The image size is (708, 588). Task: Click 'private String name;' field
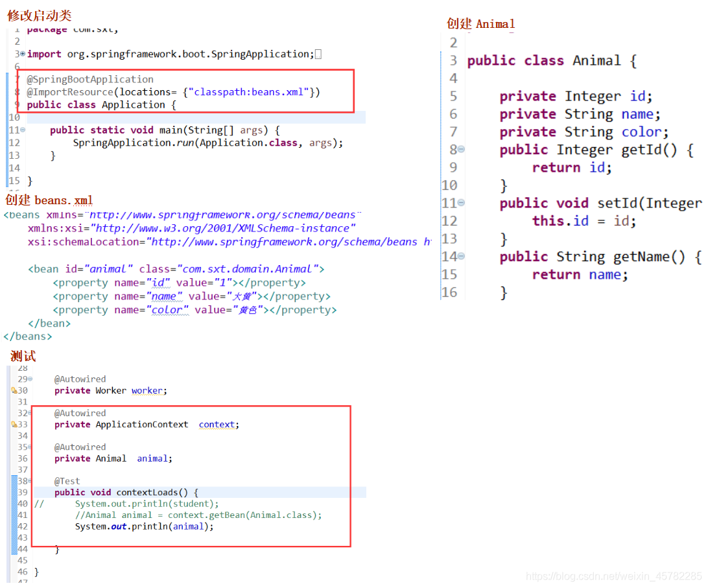[x=580, y=114]
